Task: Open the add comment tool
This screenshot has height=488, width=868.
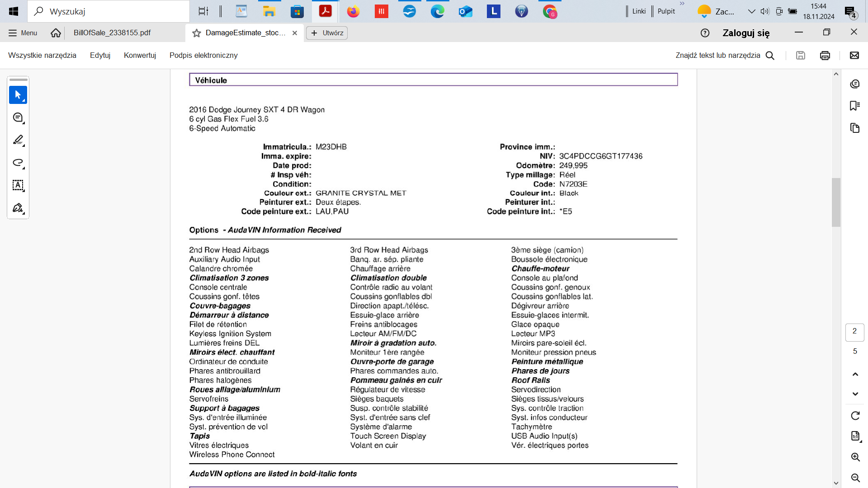Action: click(18, 117)
